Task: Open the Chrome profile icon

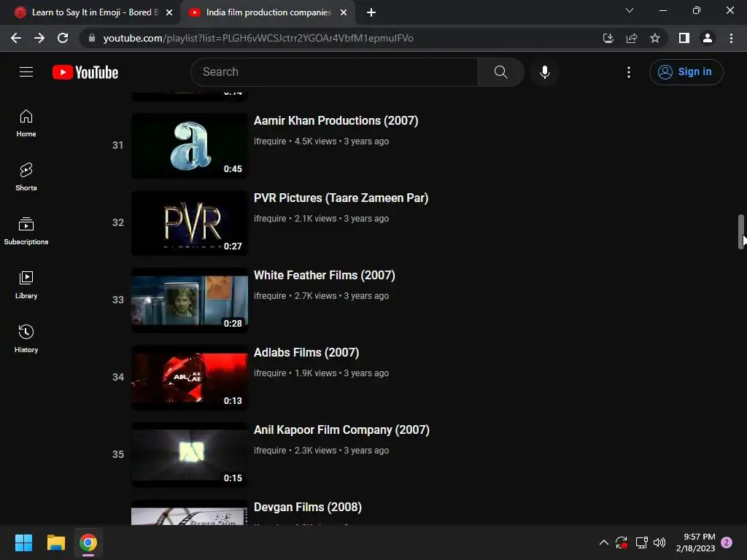Action: click(x=708, y=38)
